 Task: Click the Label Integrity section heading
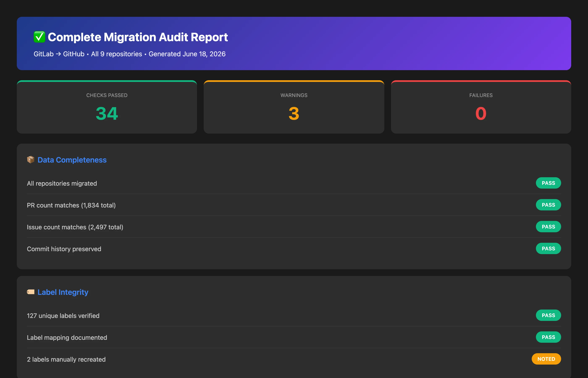pyautogui.click(x=63, y=292)
